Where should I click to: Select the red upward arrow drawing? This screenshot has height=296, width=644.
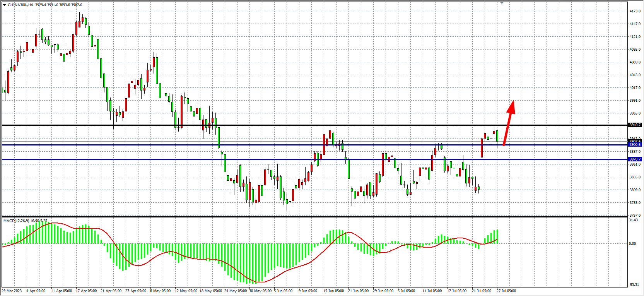pos(509,123)
